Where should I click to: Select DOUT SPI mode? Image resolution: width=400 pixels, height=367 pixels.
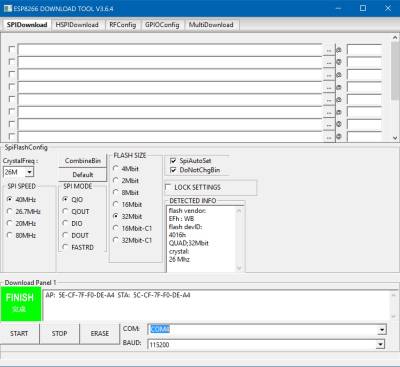tap(76, 235)
